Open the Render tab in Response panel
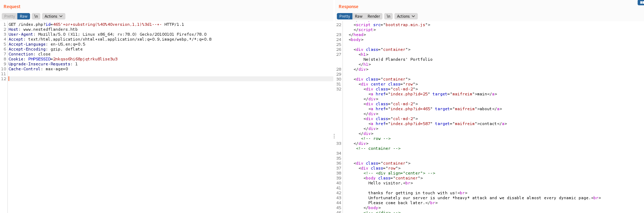 pos(374,16)
